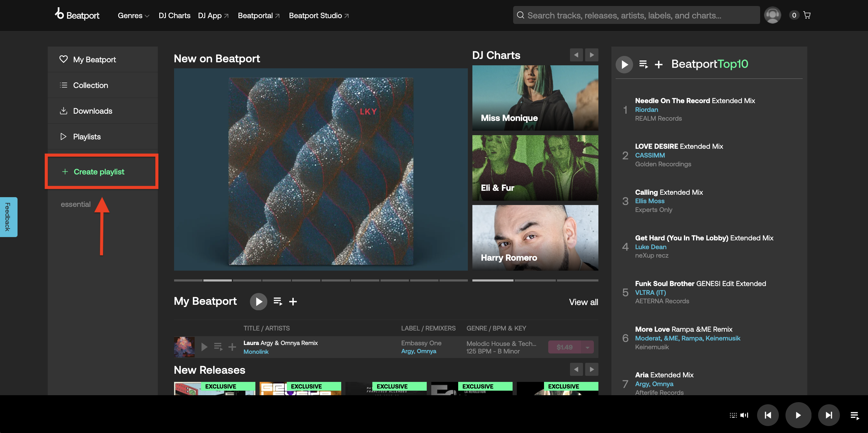The width and height of the screenshot is (868, 433).
Task: Click the dotted grid icon by volume
Action: (733, 415)
